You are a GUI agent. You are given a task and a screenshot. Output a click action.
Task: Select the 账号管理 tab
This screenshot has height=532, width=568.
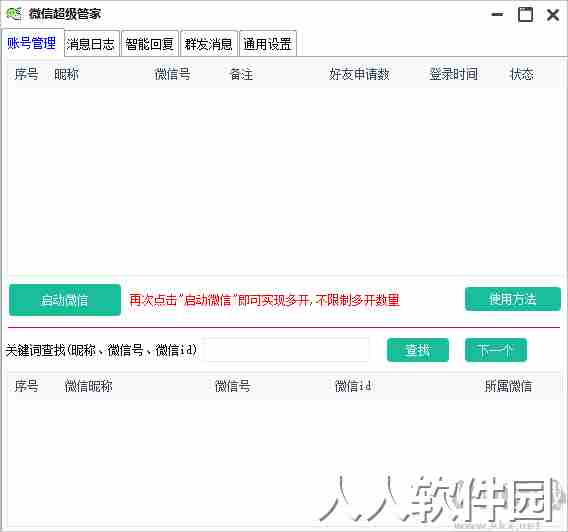[32, 43]
